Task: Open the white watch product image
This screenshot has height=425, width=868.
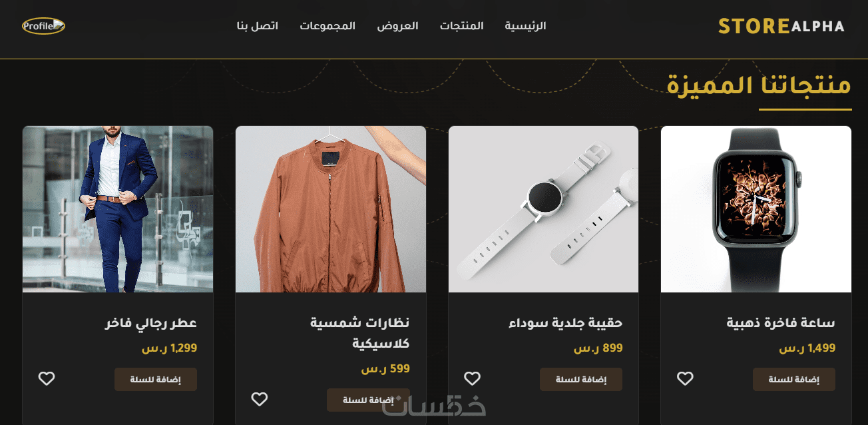Action: [543, 209]
